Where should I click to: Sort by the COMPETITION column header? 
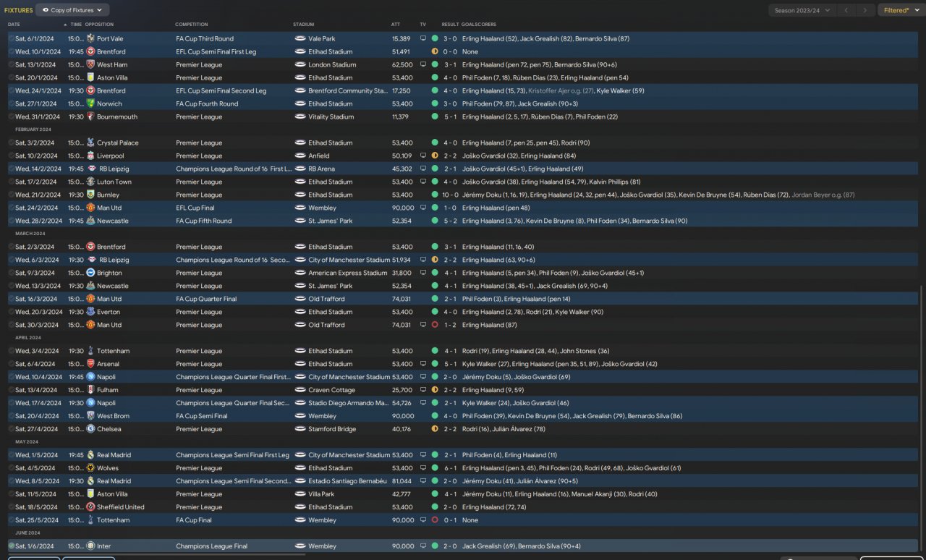click(192, 25)
